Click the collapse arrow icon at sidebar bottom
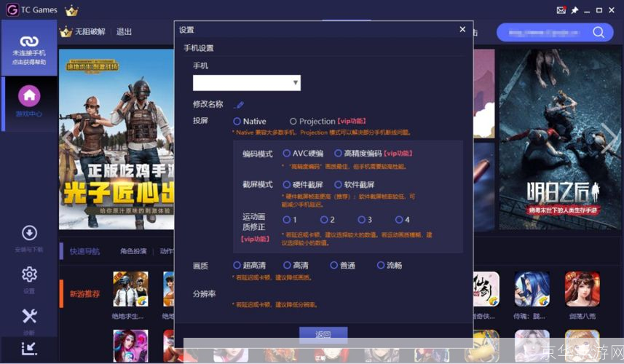Screen dimensions: 624x364 point(29,349)
